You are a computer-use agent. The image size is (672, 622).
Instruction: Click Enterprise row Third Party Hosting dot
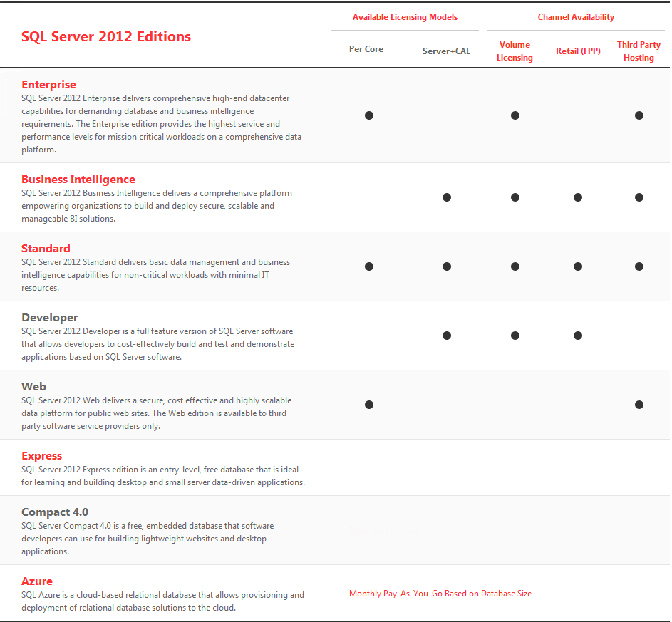click(639, 115)
